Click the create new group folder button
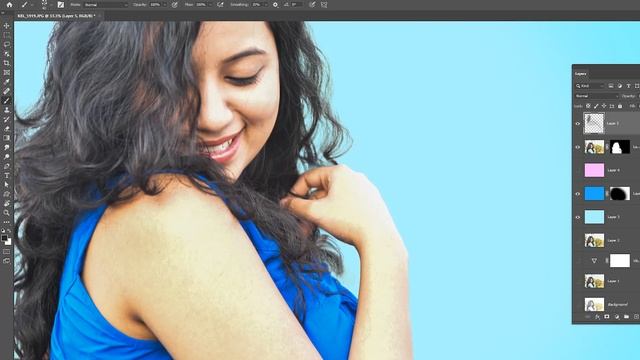The width and height of the screenshot is (640, 360). pos(626,317)
